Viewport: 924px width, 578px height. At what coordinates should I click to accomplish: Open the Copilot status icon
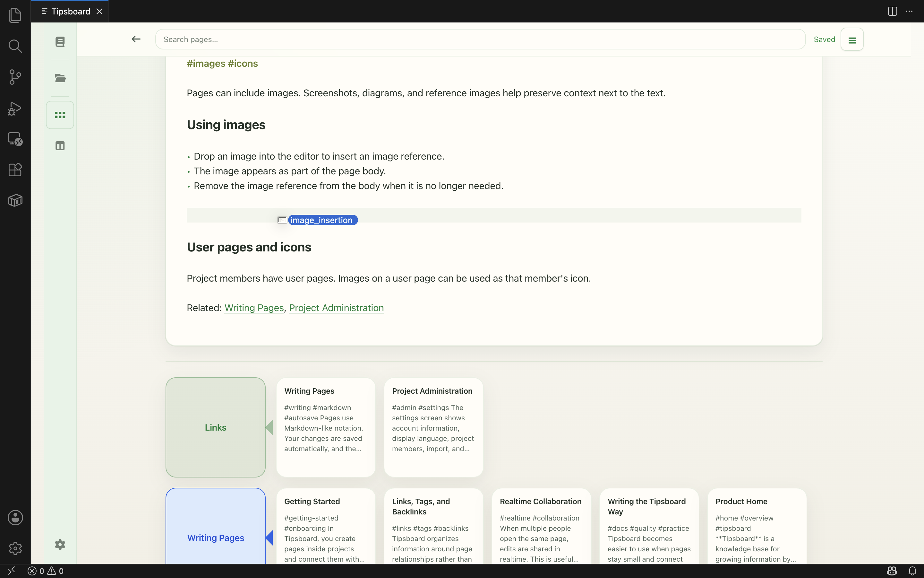coord(892,571)
